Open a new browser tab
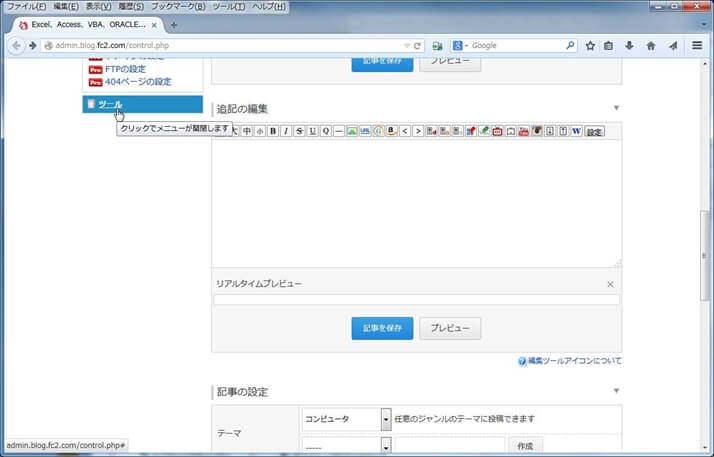Image resolution: width=714 pixels, height=457 pixels. [174, 25]
